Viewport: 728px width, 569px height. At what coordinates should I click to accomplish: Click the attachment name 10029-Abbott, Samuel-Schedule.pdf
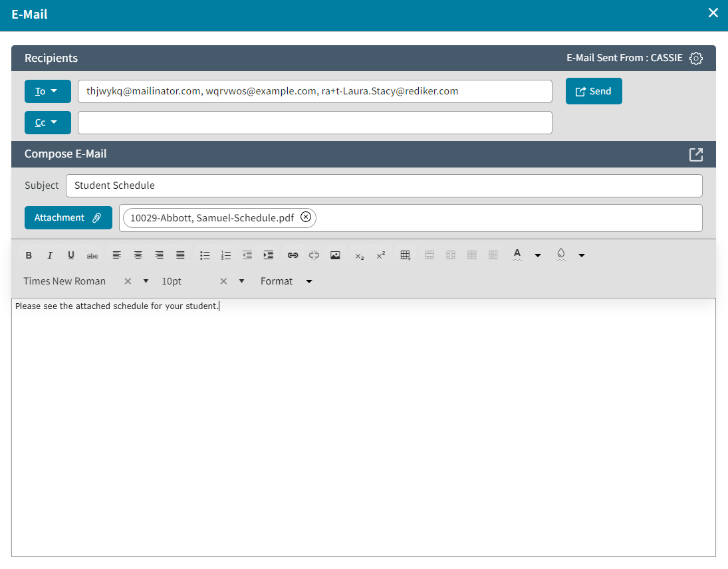[212, 217]
